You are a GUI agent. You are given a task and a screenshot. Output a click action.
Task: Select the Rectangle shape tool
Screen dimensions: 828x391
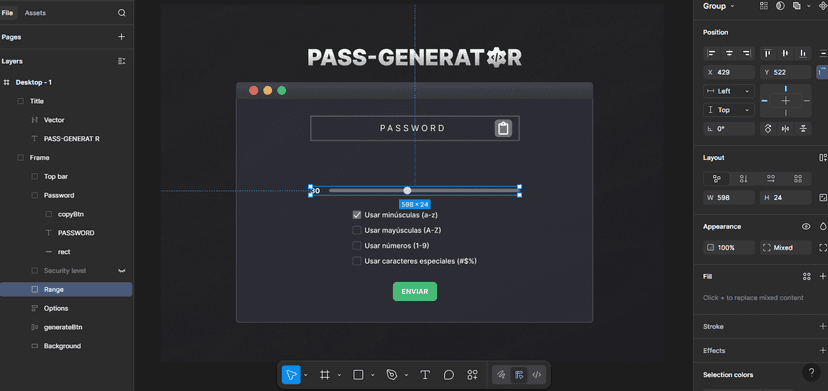pyautogui.click(x=358, y=375)
